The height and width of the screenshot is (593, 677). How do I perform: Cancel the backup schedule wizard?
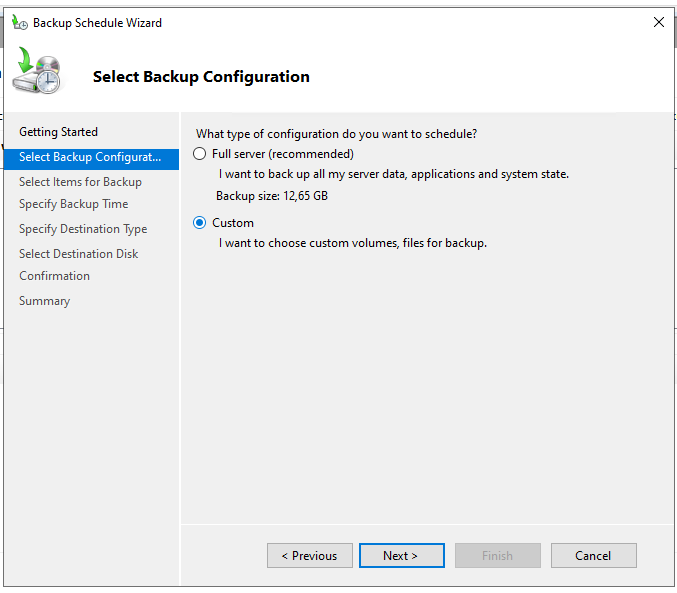(593, 556)
